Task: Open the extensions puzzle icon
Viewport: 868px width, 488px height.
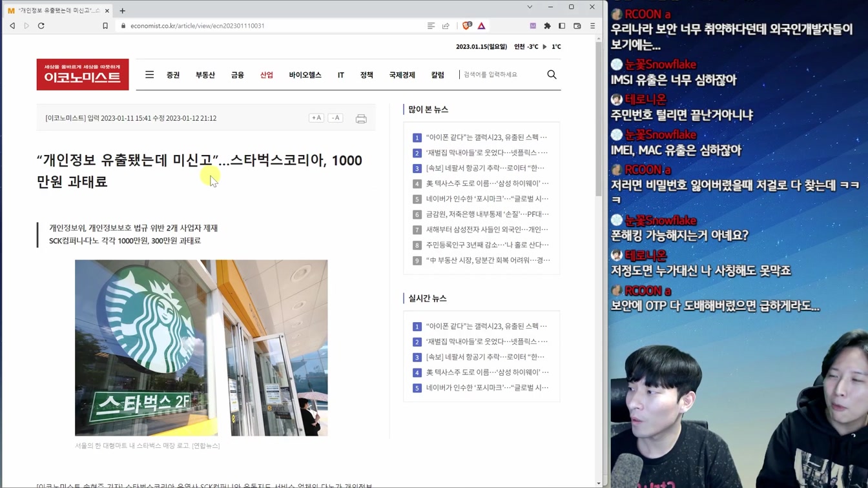Action: [x=548, y=26]
